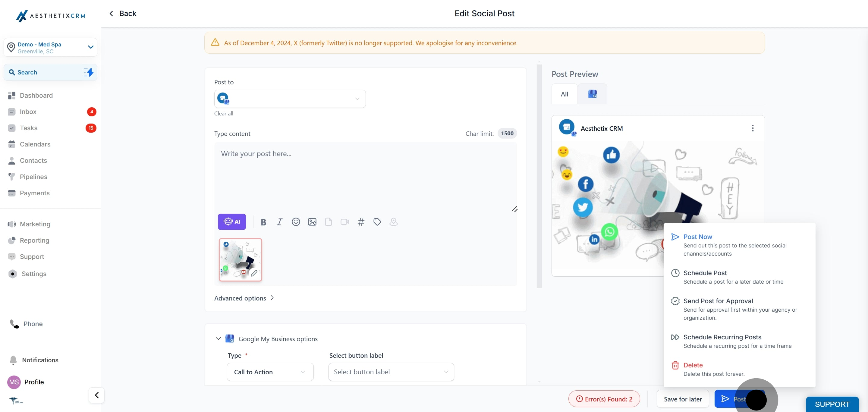The image size is (868, 412).
Task: Click the image upload icon
Action: [x=312, y=222]
